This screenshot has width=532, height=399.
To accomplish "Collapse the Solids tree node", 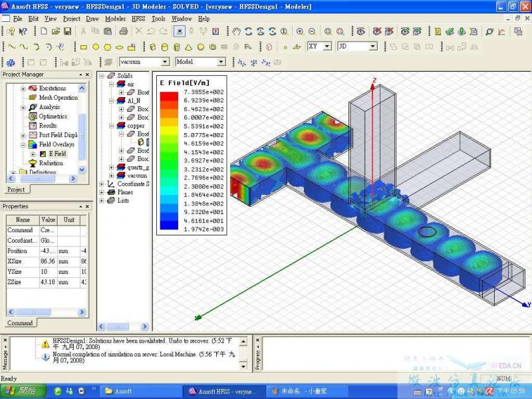I will coord(102,76).
